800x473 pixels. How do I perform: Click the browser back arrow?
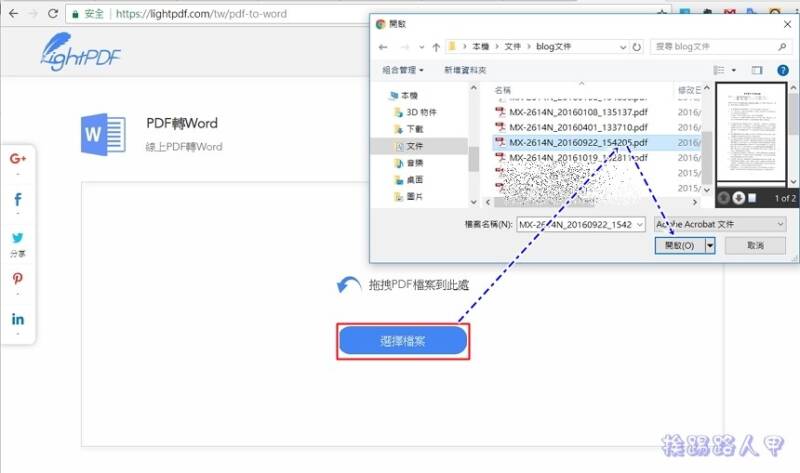click(x=13, y=14)
